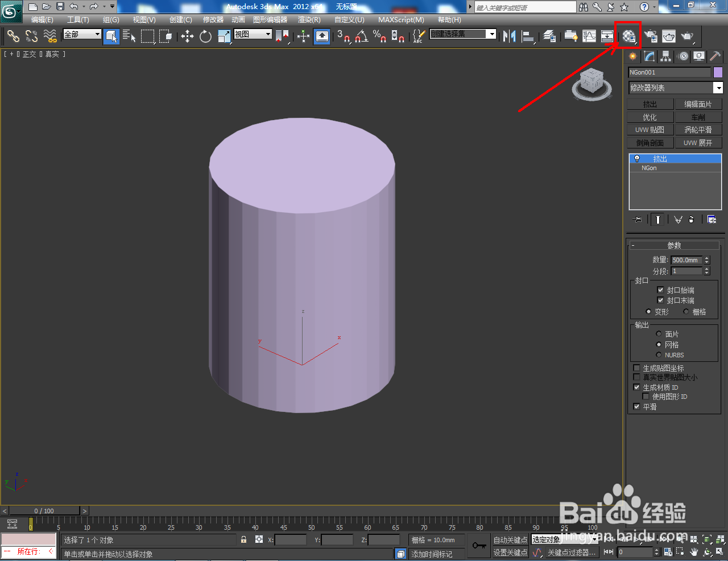
Task: Open the Curve Editor icon
Action: (589, 36)
